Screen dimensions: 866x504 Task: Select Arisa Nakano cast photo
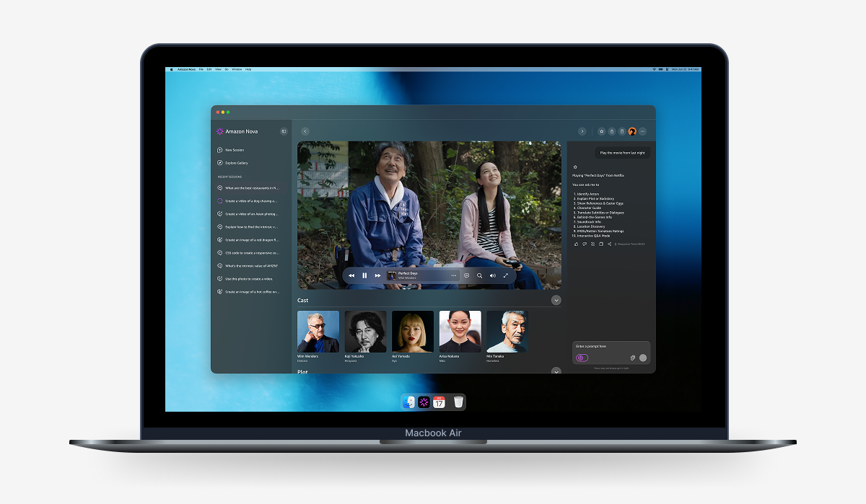point(460,332)
